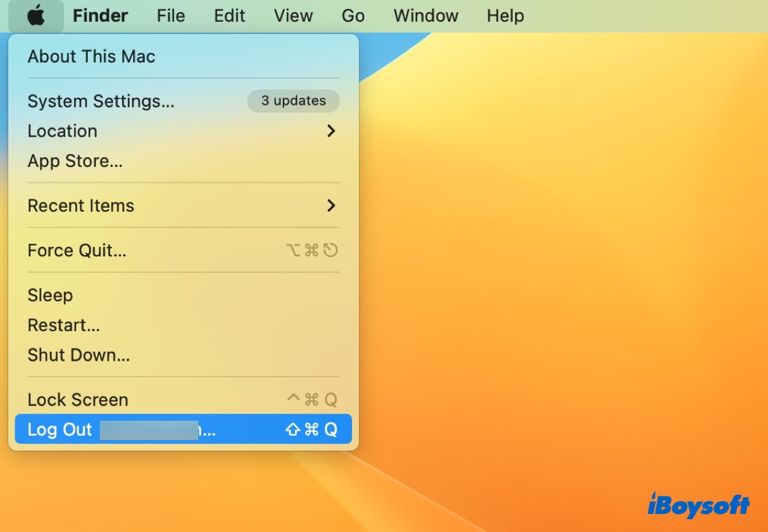
Task: Choose Restart from the Apple menu
Action: pos(63,325)
